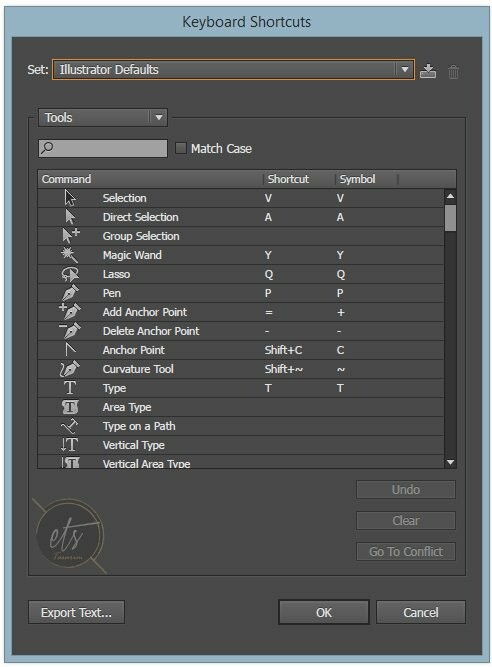Screen dimensions: 492x667
Task: Click the Export Text... button
Action: (77, 612)
